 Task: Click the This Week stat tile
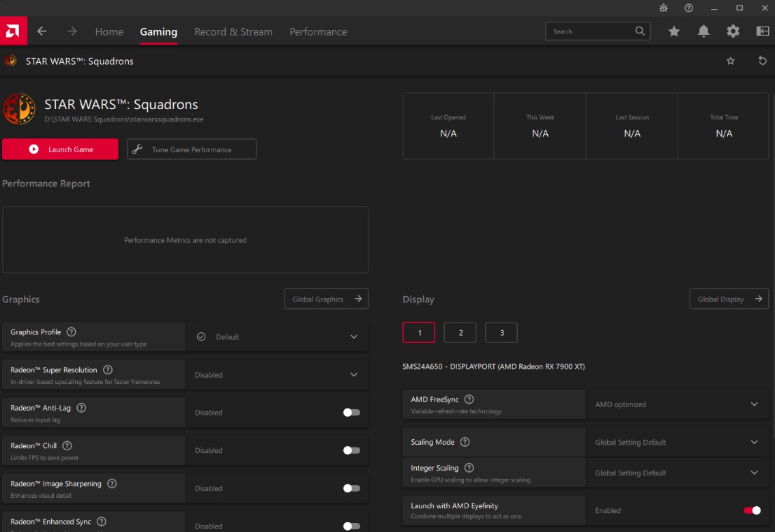pos(540,126)
